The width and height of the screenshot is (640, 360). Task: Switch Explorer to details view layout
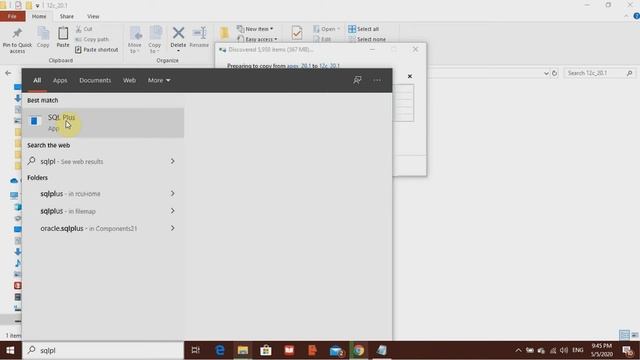pyautogui.click(x=624, y=335)
